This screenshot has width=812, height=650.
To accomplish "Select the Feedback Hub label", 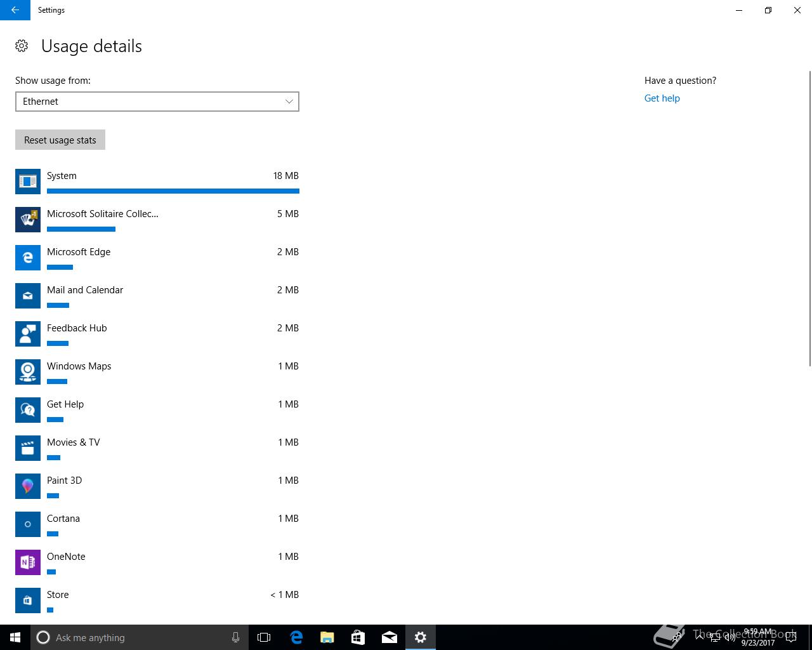I will tap(77, 328).
